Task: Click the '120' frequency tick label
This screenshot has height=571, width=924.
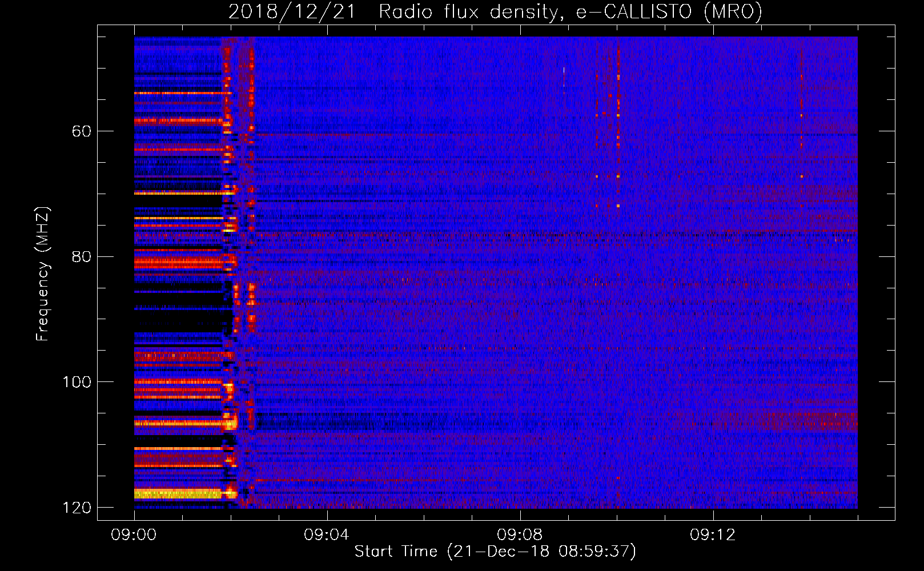Action: coord(77,508)
